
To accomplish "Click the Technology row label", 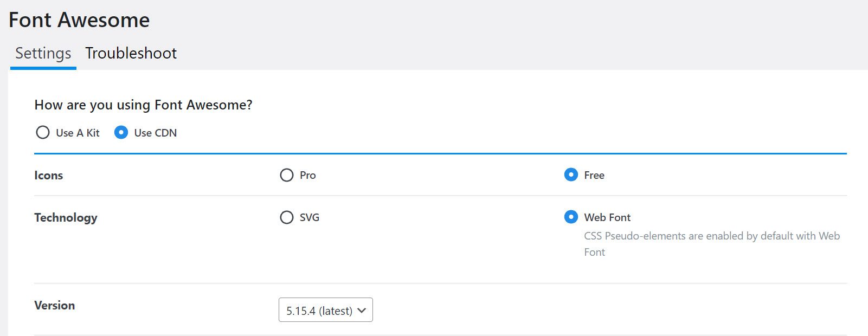I will click(x=66, y=218).
